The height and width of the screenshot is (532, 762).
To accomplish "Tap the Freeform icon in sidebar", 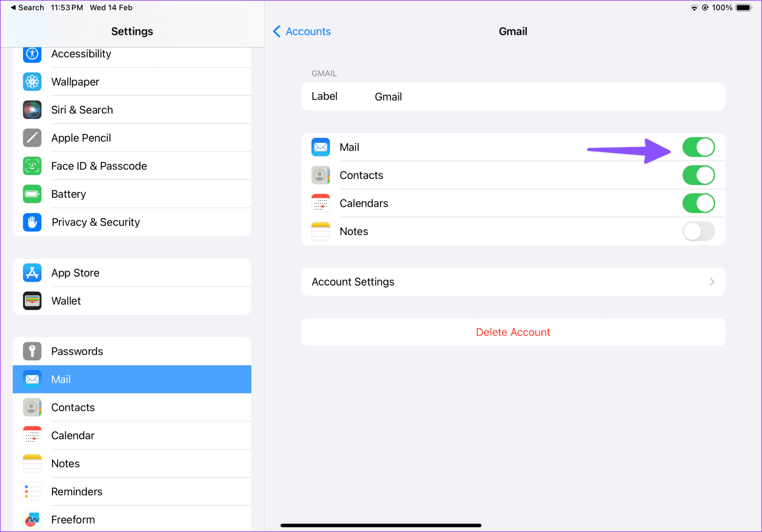I will 32,520.
